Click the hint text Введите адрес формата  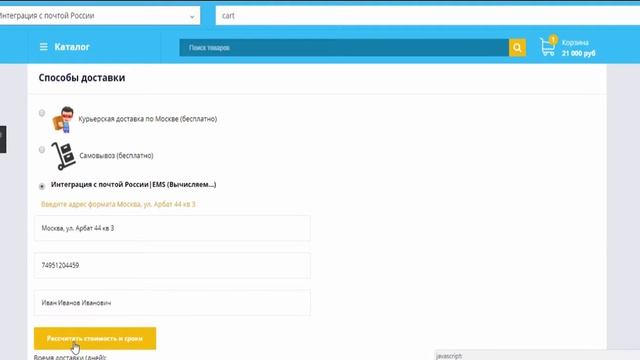(x=118, y=204)
